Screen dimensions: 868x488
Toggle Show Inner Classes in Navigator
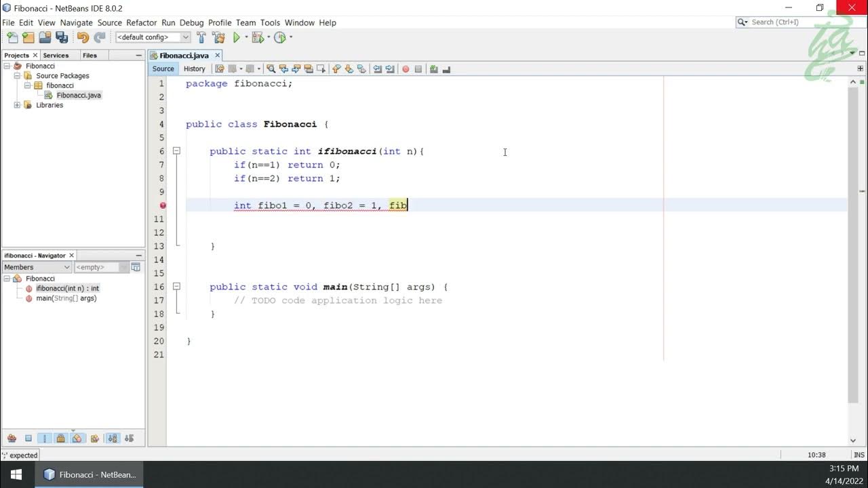point(77,439)
